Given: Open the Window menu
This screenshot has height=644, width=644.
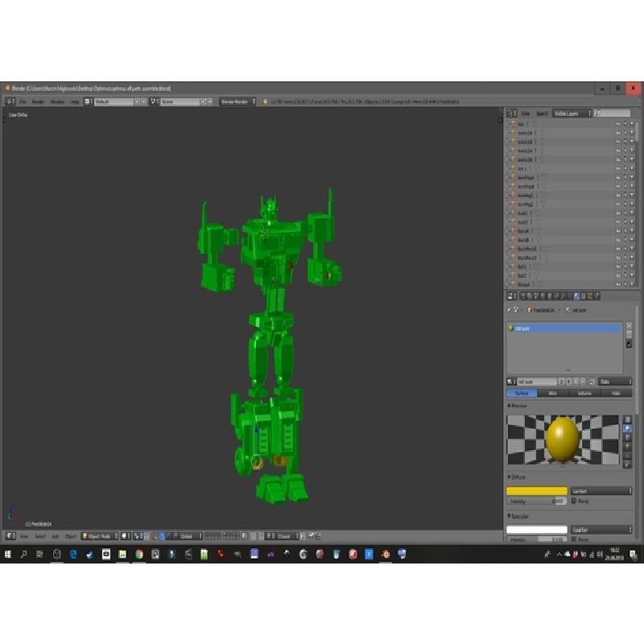Looking at the screenshot, I should pyautogui.click(x=57, y=101).
